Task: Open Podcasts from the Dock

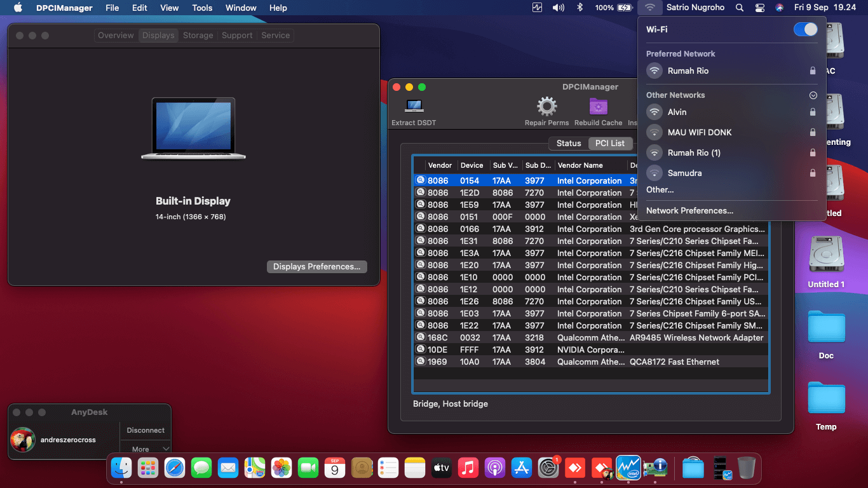Action: pyautogui.click(x=495, y=468)
